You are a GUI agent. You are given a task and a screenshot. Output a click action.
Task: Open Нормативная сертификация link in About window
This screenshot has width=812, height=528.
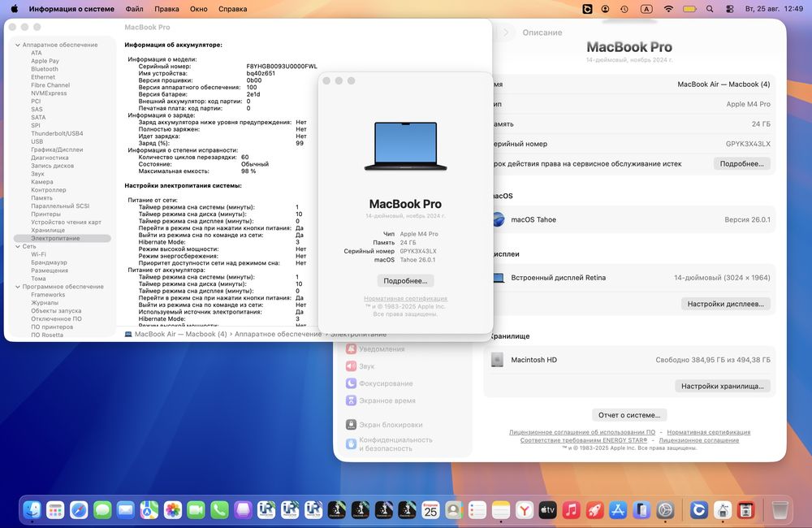pyautogui.click(x=405, y=298)
